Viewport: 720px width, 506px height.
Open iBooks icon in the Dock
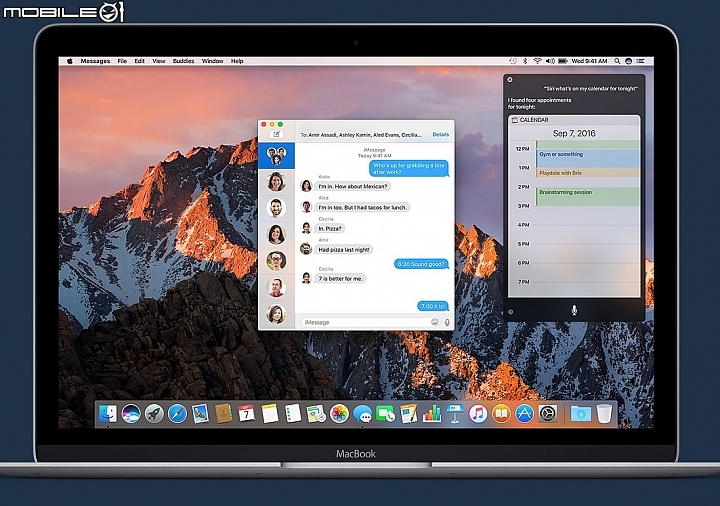pyautogui.click(x=501, y=414)
